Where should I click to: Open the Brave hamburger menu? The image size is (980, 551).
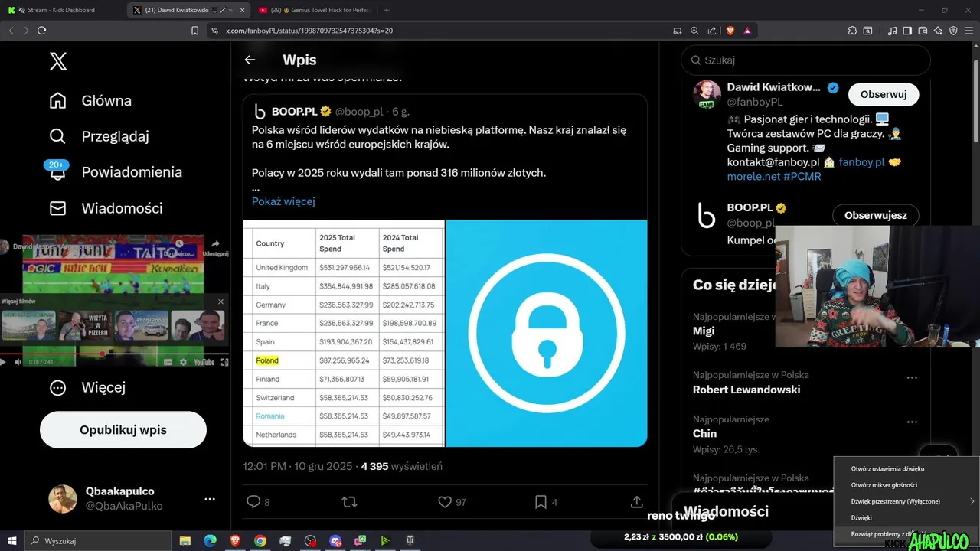click(969, 31)
